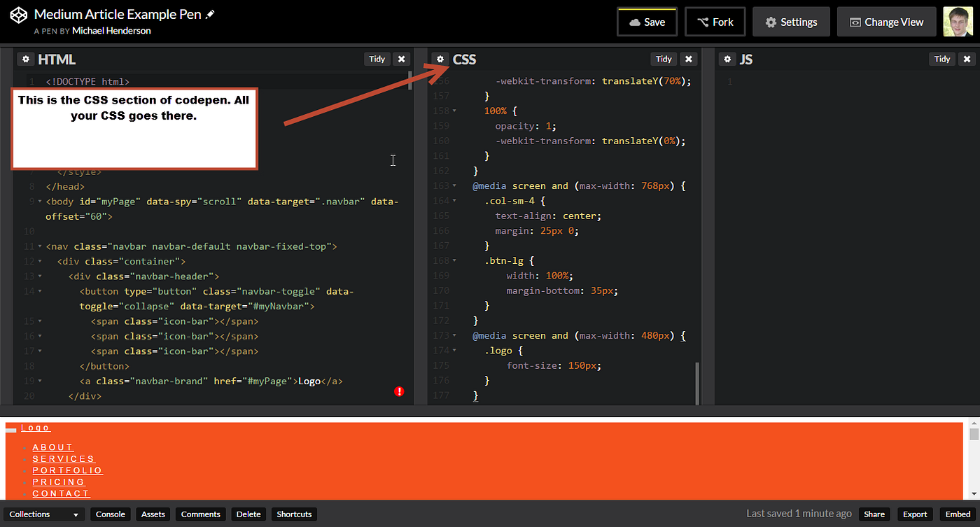The width and height of the screenshot is (980, 527).
Task: Click the red error indicator icon
Action: point(399,391)
